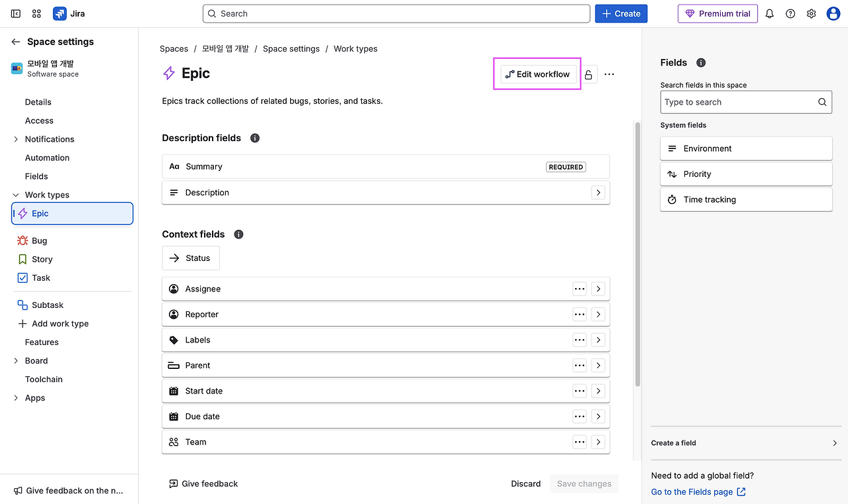The image size is (848, 504).
Task: Expand the Create a field section
Action: 834,443
